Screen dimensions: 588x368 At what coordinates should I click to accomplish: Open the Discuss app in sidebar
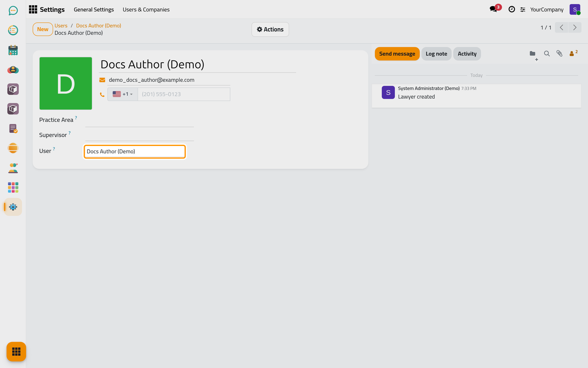coord(13,11)
